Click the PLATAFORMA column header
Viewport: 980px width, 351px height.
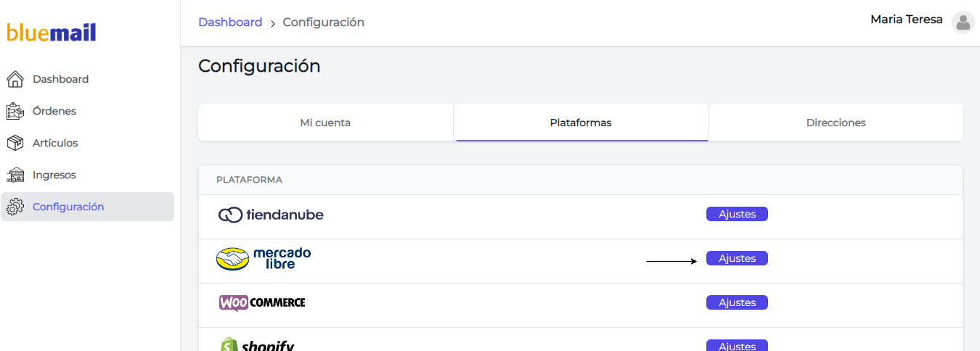(x=249, y=180)
